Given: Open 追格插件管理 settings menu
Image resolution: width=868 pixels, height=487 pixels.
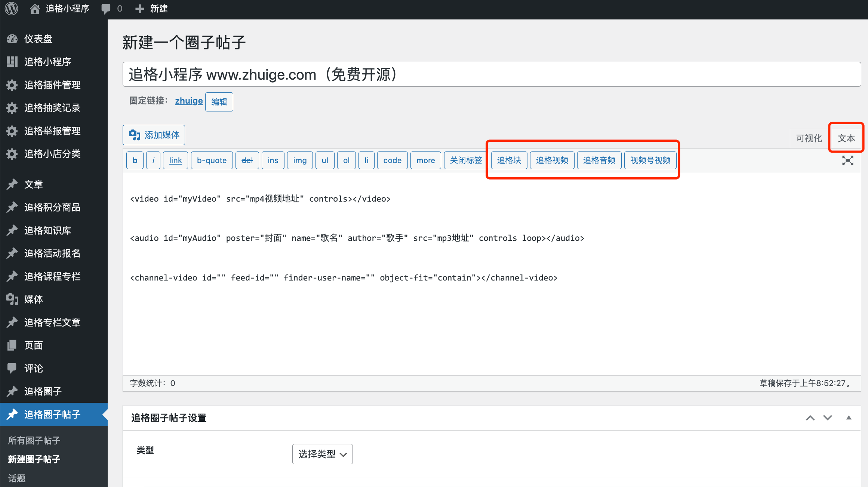Looking at the screenshot, I should 54,85.
